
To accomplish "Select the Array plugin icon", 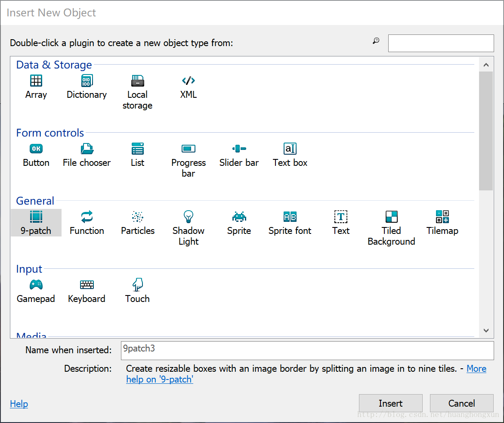I will (x=36, y=81).
